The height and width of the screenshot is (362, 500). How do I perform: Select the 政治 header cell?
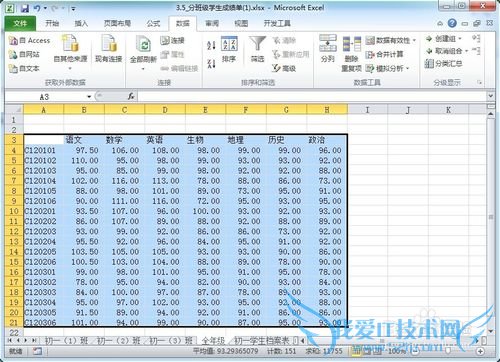tap(327, 140)
